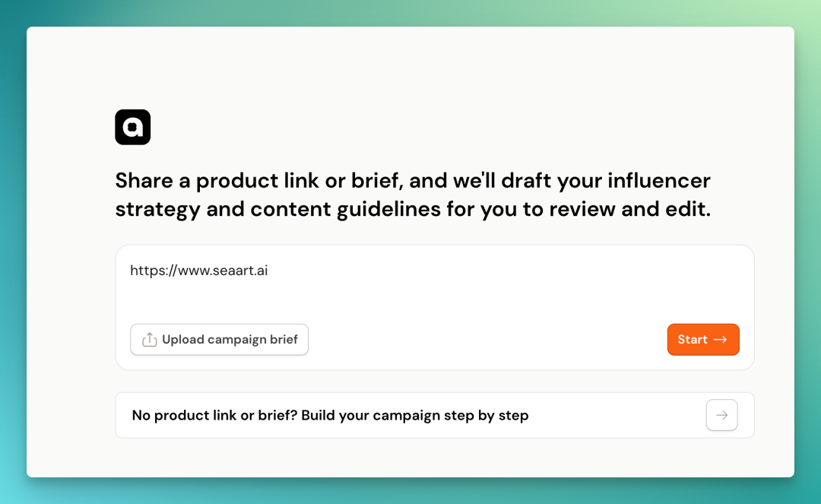Click empty space between Upload and Start

coord(487,340)
